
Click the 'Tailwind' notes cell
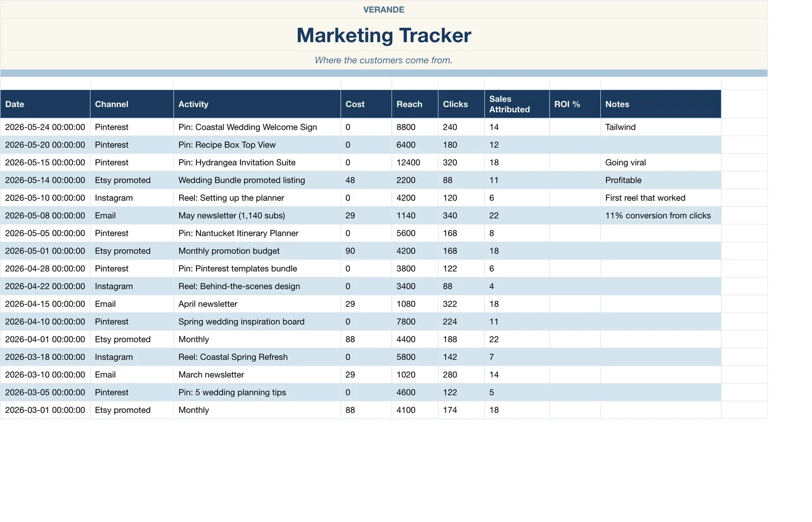661,127
